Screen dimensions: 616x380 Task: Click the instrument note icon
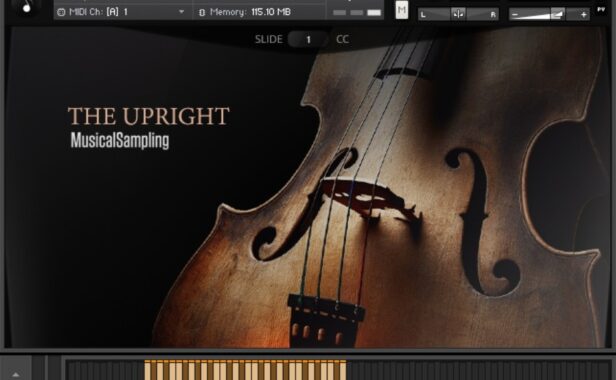[x=27, y=7]
